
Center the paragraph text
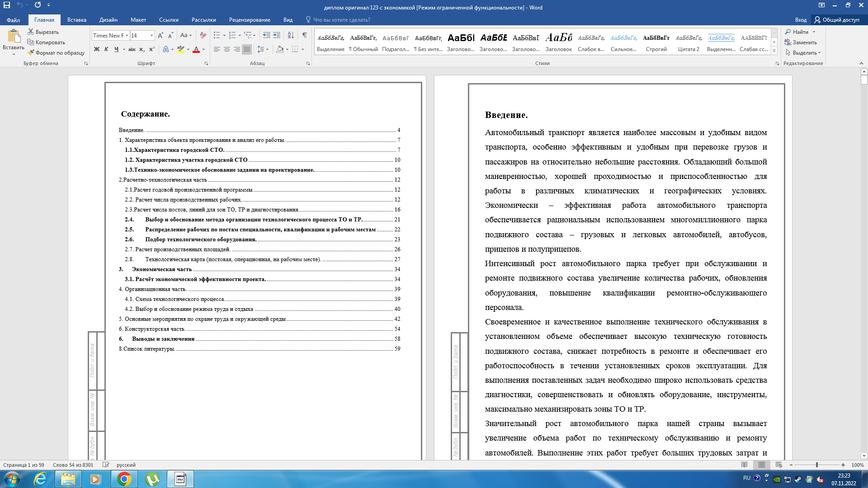[x=227, y=49]
